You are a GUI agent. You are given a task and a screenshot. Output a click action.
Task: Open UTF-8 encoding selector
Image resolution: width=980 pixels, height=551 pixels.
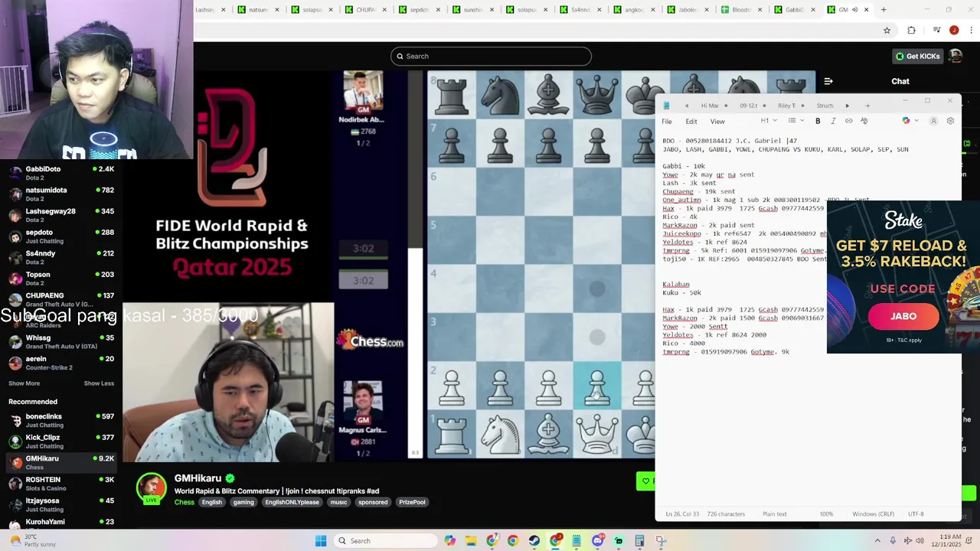tap(916, 514)
